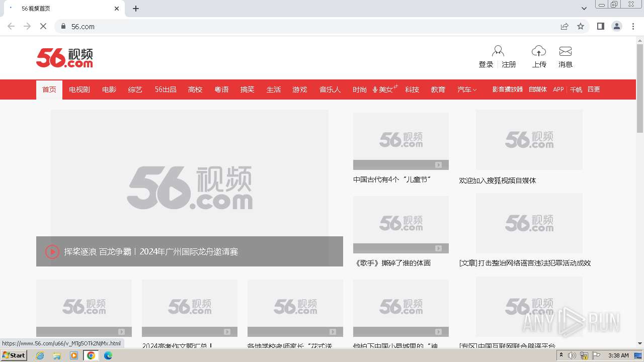Open the 科技 menu item
This screenshot has width=644, height=362.
click(412, 89)
